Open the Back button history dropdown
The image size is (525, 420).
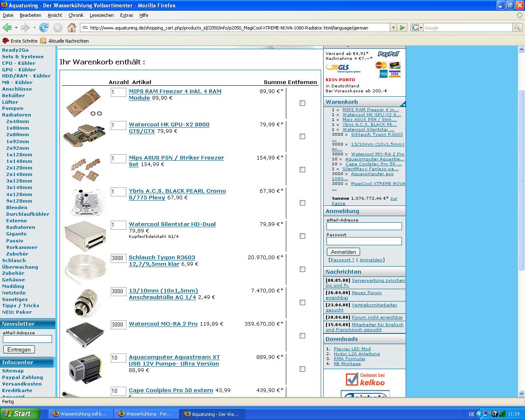coord(16,27)
